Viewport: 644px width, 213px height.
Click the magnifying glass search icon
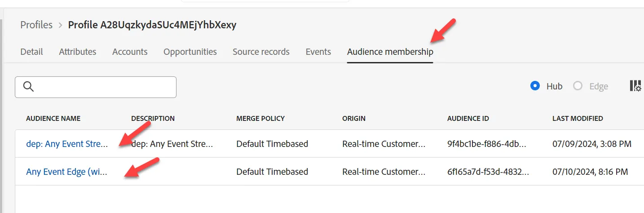point(29,87)
